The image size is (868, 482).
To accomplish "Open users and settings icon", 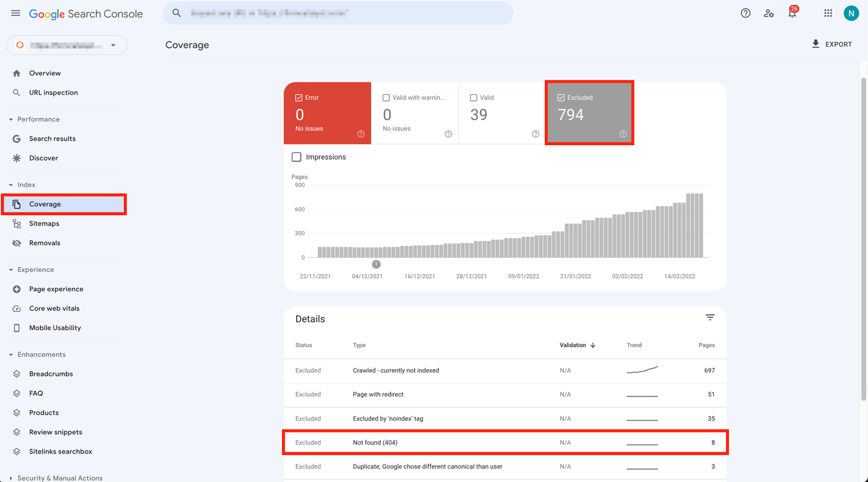I will point(769,13).
